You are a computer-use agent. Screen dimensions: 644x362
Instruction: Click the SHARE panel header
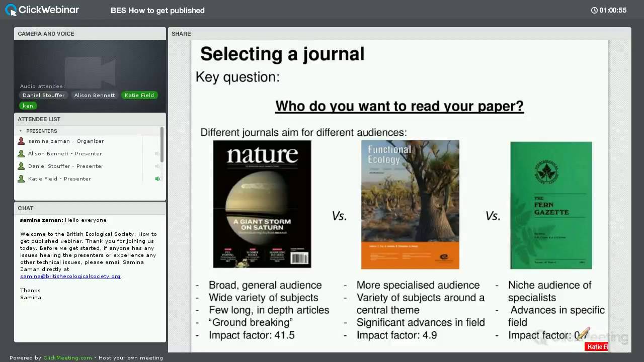[x=399, y=34]
